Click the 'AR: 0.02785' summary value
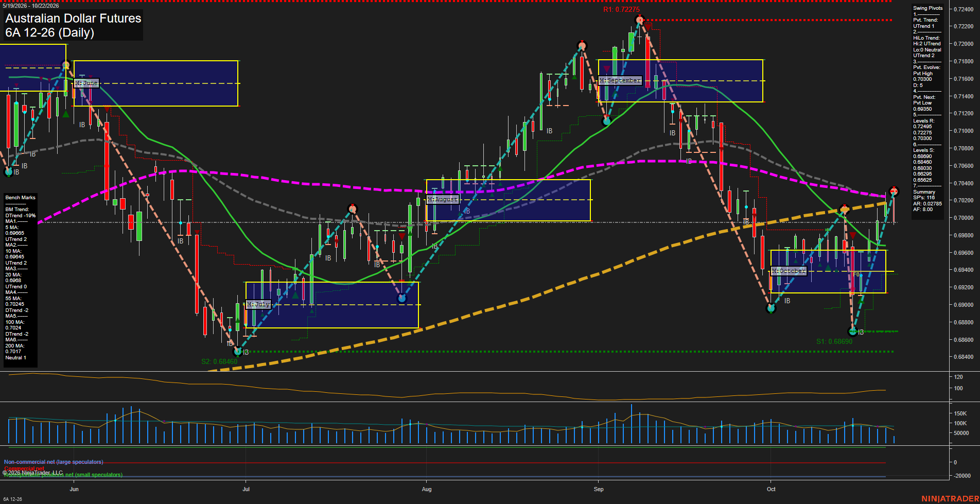This screenshot has width=980, height=504. [927, 204]
